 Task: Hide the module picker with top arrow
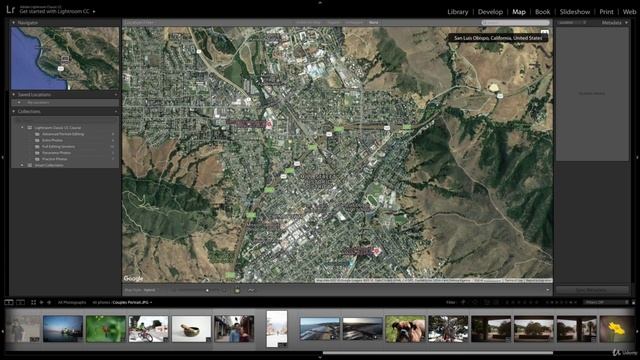click(x=320, y=2)
